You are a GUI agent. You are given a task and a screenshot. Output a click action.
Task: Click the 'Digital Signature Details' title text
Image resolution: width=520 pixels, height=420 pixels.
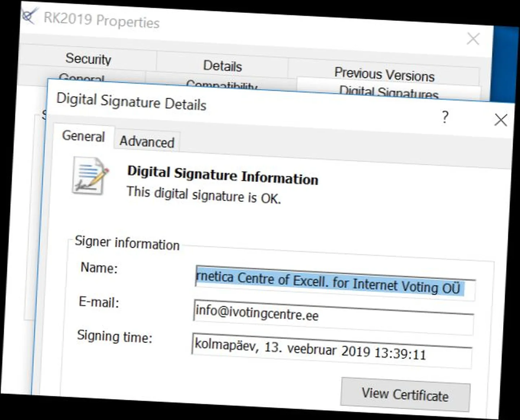tap(132, 102)
